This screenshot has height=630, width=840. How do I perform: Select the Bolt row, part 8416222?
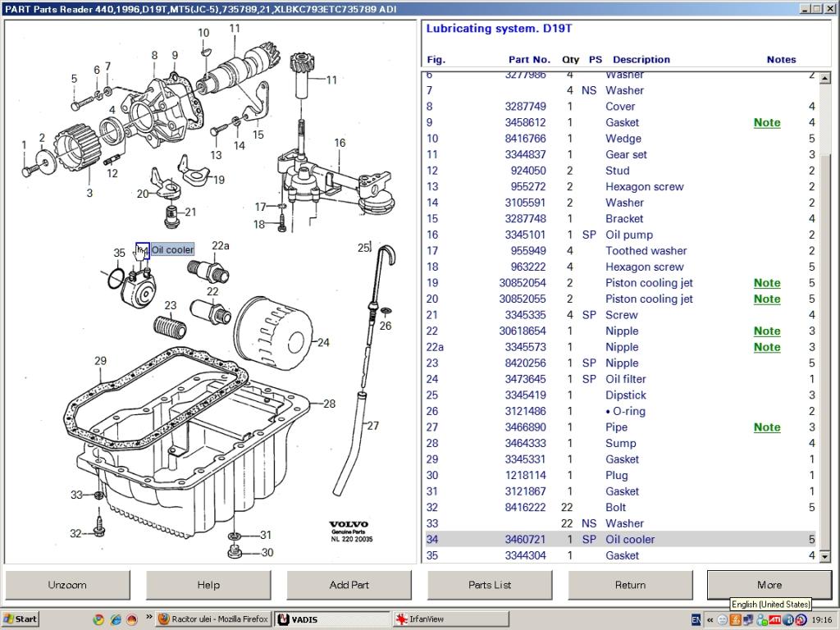620,507
